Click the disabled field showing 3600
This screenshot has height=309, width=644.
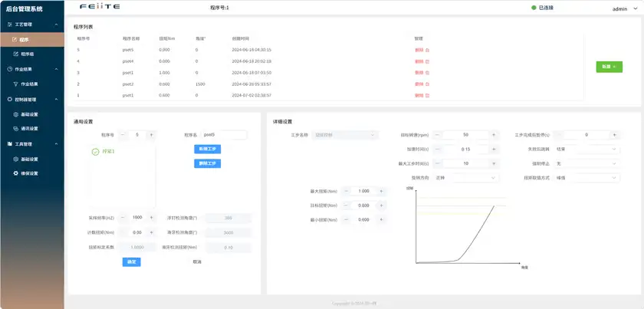[228, 232]
